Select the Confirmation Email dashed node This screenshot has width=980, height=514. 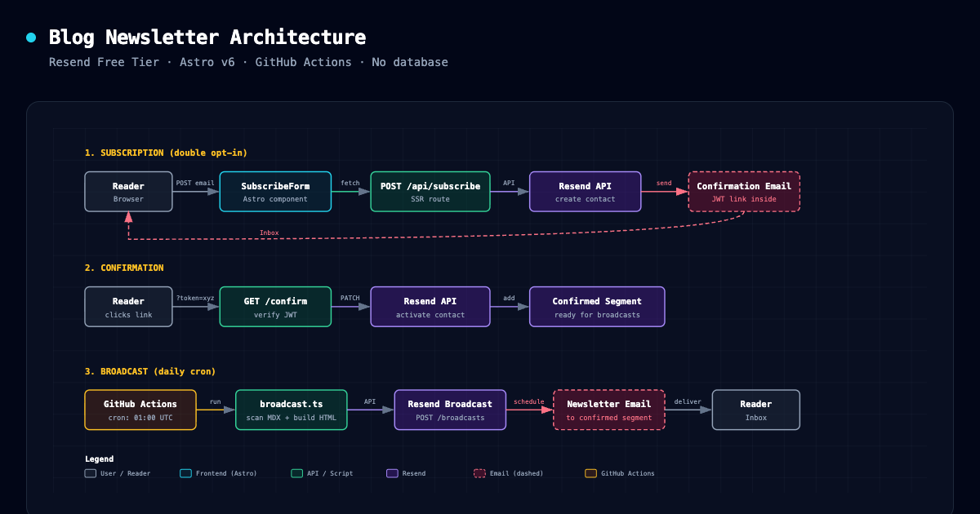click(x=744, y=192)
